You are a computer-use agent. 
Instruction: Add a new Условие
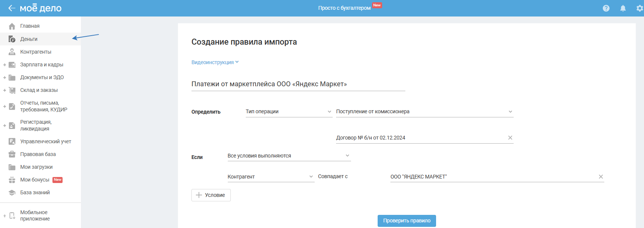[x=211, y=195]
